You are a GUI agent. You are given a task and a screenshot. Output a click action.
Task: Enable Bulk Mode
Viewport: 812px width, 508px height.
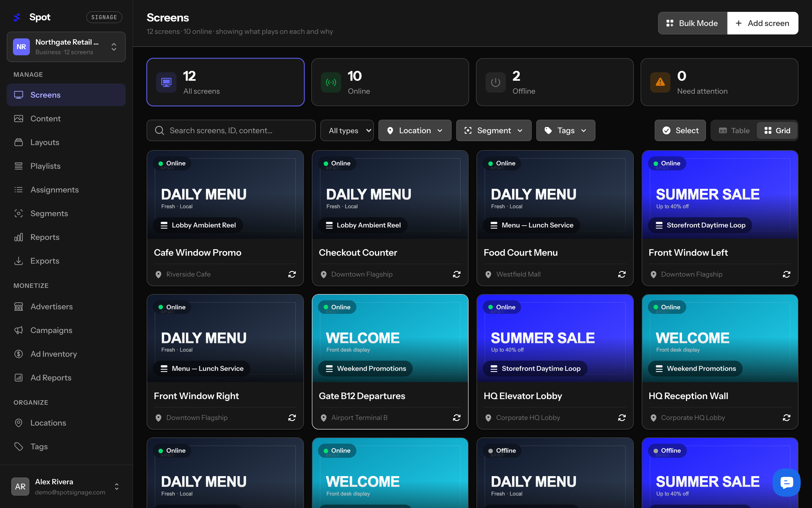pyautogui.click(x=692, y=23)
